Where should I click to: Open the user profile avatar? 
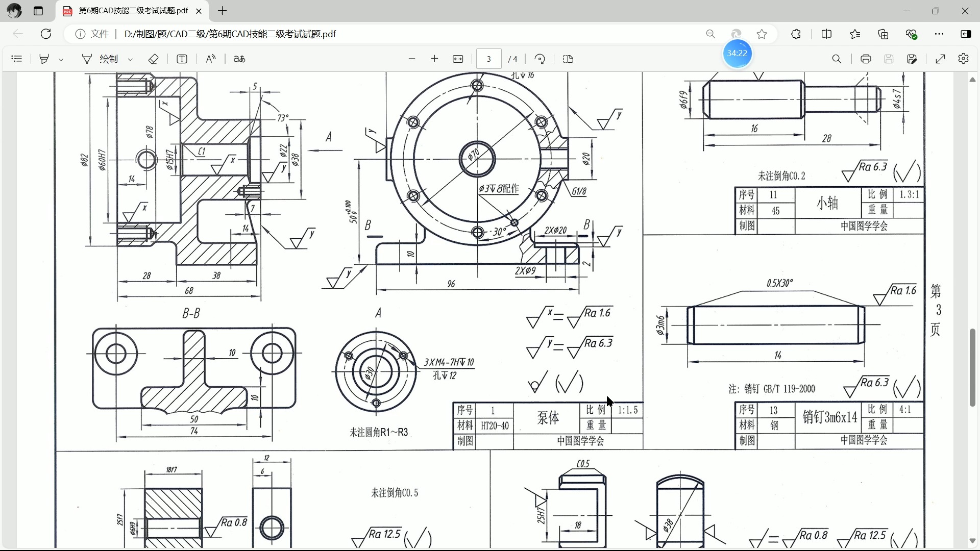(x=14, y=11)
